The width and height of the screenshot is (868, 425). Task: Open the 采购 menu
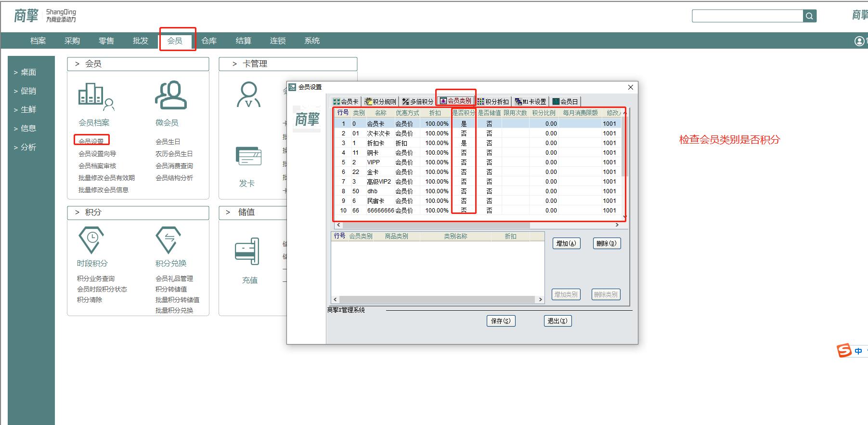click(x=72, y=41)
